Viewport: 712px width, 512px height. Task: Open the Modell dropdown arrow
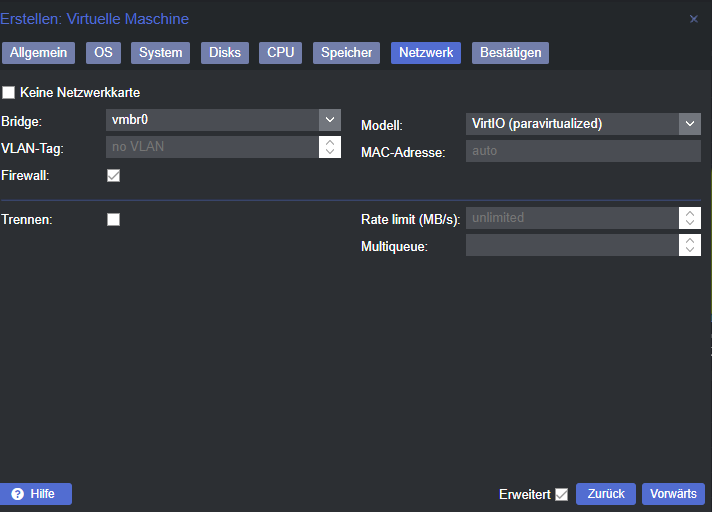pos(690,124)
